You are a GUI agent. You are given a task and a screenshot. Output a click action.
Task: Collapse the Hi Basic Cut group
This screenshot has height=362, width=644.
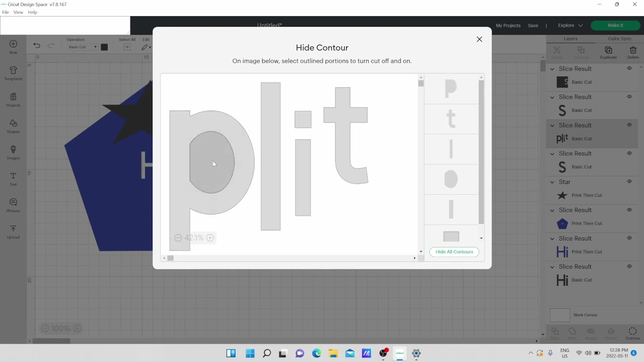click(x=552, y=266)
